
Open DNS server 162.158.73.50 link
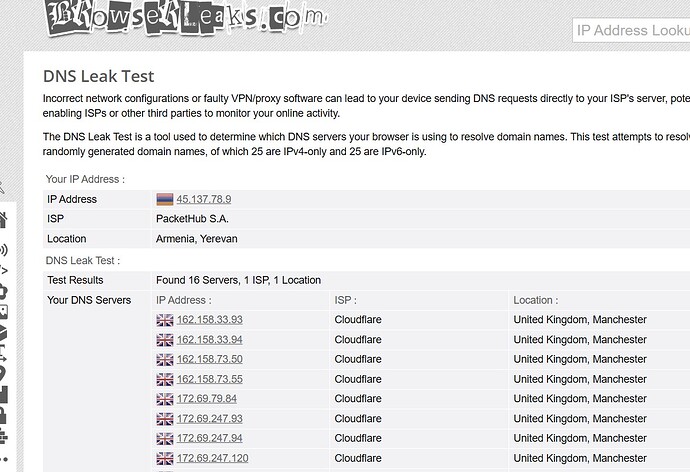point(209,359)
